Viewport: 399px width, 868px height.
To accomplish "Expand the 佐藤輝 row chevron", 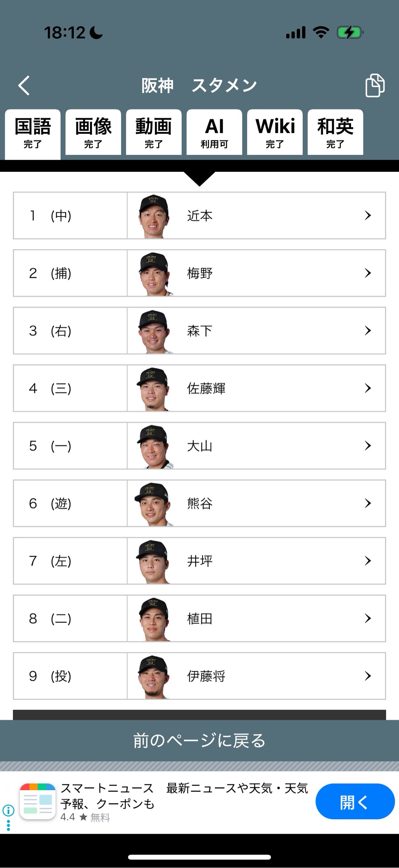I will pos(368,388).
